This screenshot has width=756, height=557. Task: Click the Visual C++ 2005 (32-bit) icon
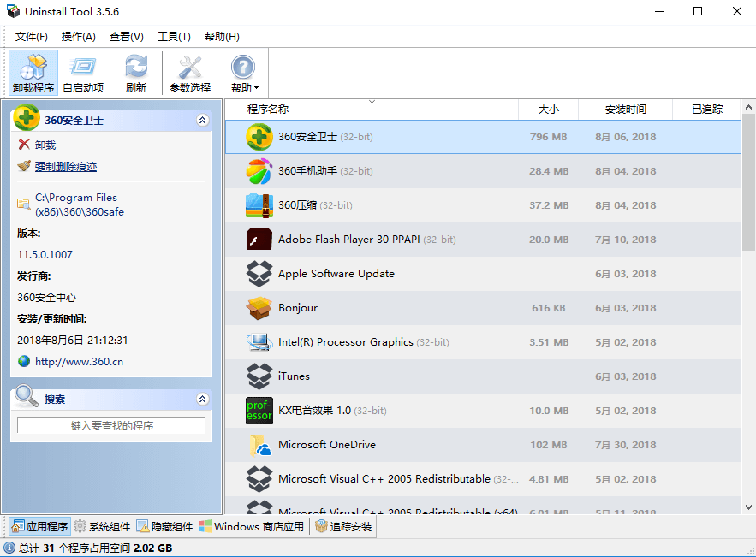click(x=259, y=479)
